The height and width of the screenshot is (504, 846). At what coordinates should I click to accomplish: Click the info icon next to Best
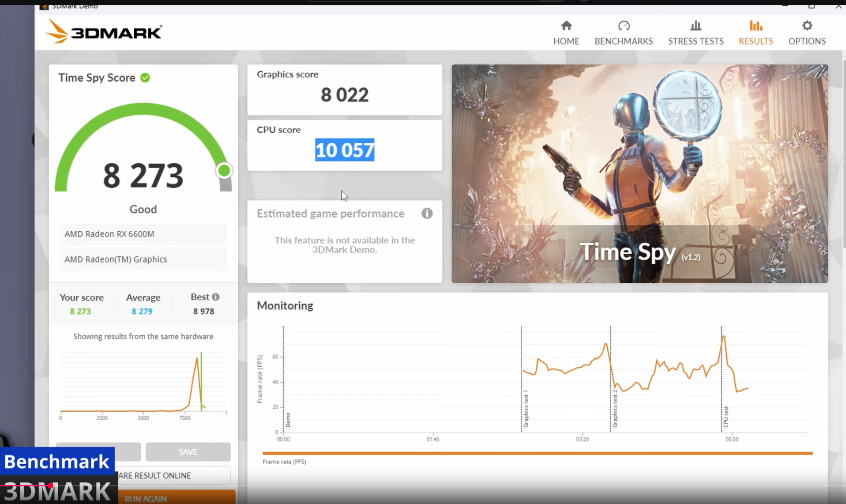tap(215, 297)
